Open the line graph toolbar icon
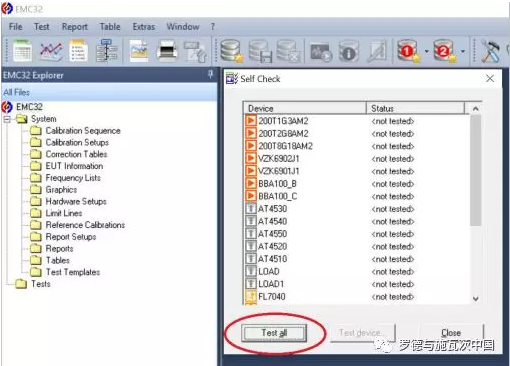The image size is (510, 366). coord(50,51)
